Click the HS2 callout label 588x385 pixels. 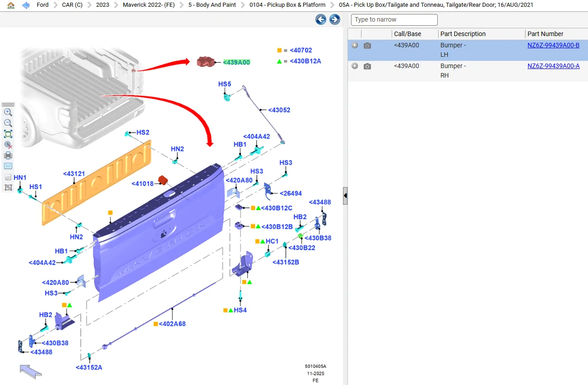click(x=143, y=133)
